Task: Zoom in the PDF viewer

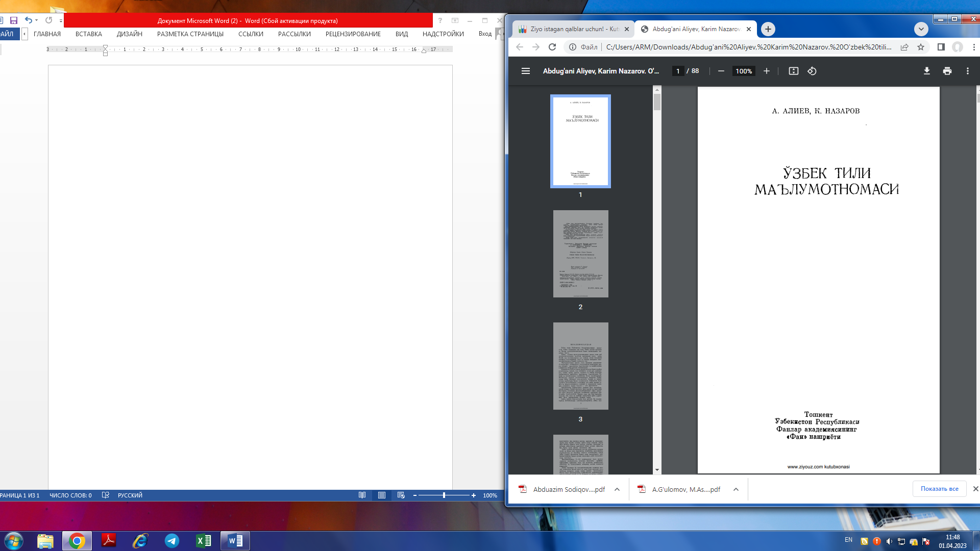Action: click(767, 71)
